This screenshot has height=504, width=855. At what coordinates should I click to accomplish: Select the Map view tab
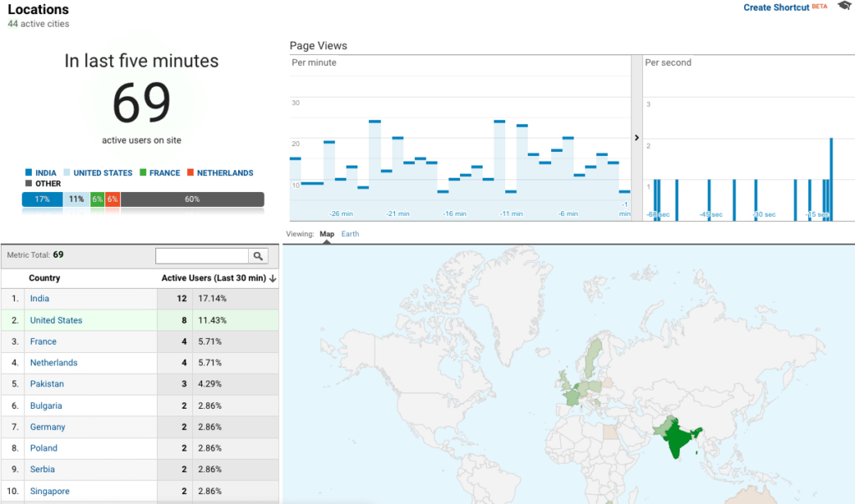tap(326, 234)
